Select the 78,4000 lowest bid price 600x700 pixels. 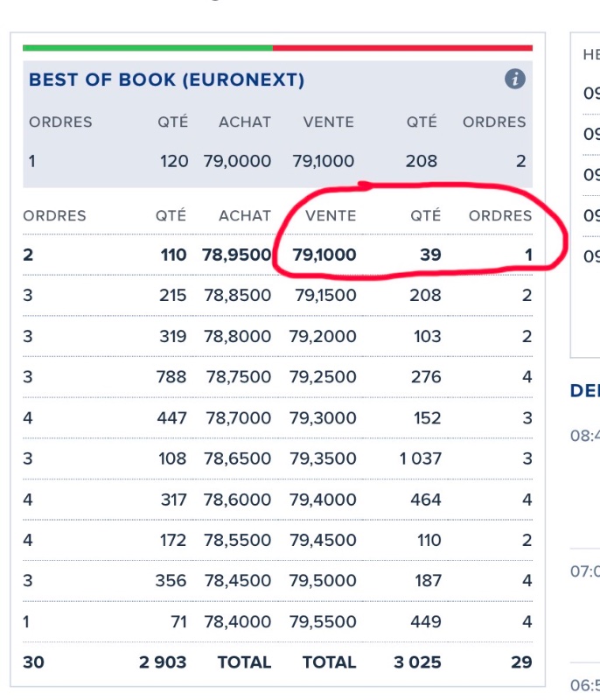[237, 622]
